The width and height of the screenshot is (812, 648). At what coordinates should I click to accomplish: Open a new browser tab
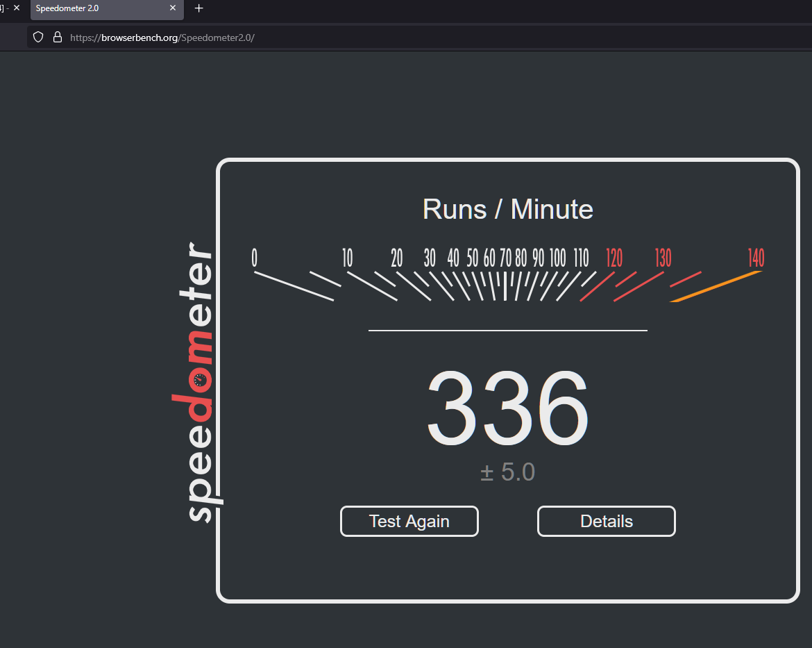pos(199,8)
